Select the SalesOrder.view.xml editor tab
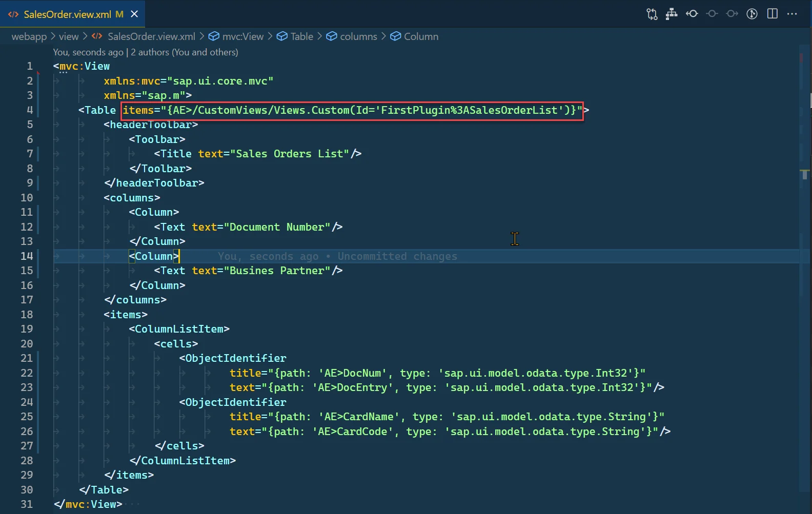This screenshot has height=514, width=812. click(67, 14)
